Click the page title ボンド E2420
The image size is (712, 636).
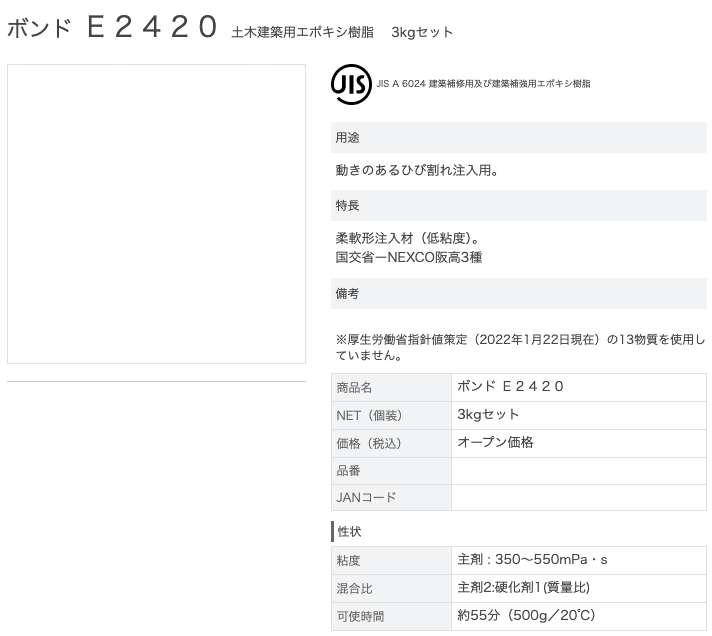pos(112,27)
